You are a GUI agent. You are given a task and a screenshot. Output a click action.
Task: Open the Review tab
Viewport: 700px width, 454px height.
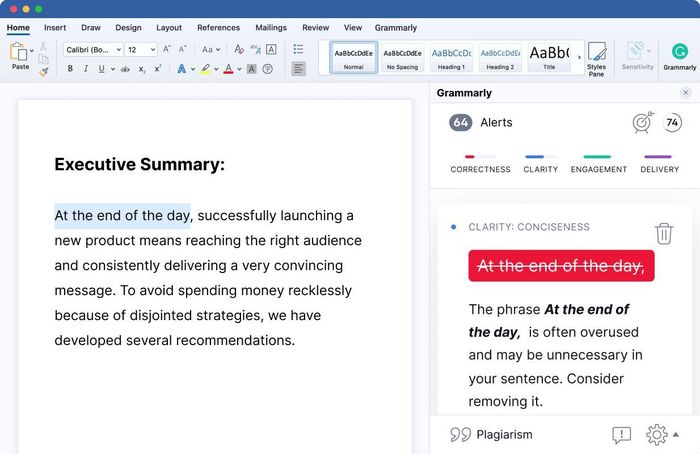click(x=316, y=28)
